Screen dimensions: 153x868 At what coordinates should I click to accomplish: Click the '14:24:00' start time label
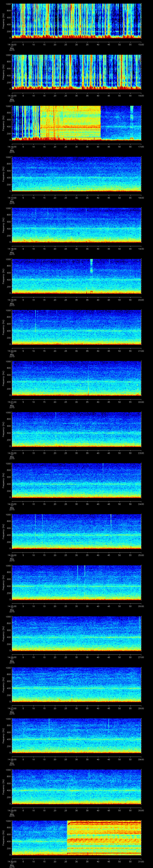pyautogui.click(x=12, y=555)
